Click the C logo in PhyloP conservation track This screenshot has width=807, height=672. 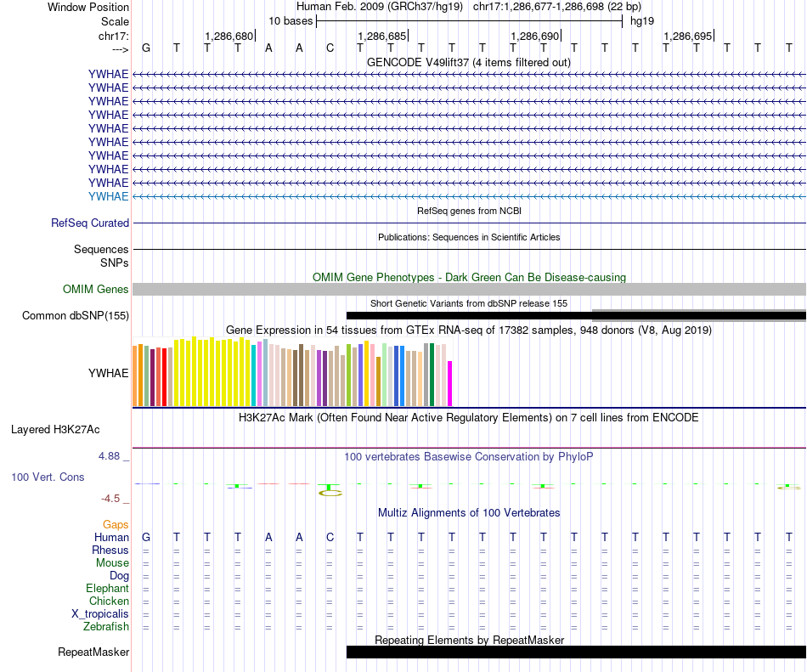click(x=330, y=493)
